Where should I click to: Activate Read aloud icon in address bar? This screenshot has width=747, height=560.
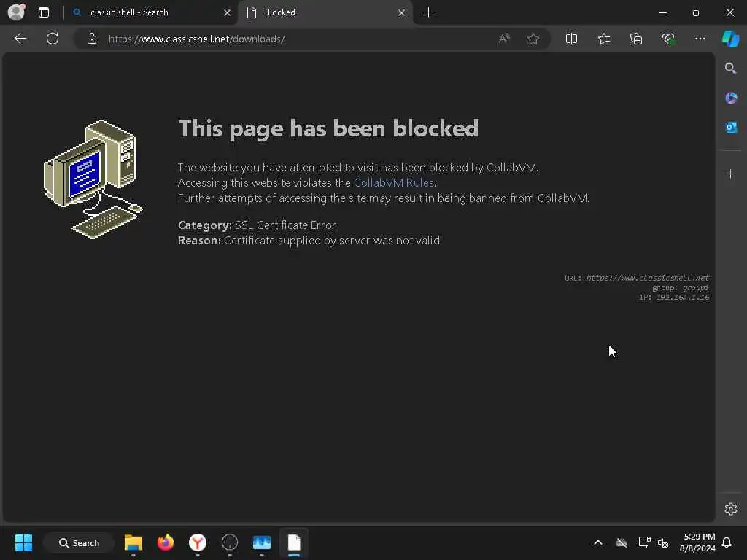click(x=504, y=39)
